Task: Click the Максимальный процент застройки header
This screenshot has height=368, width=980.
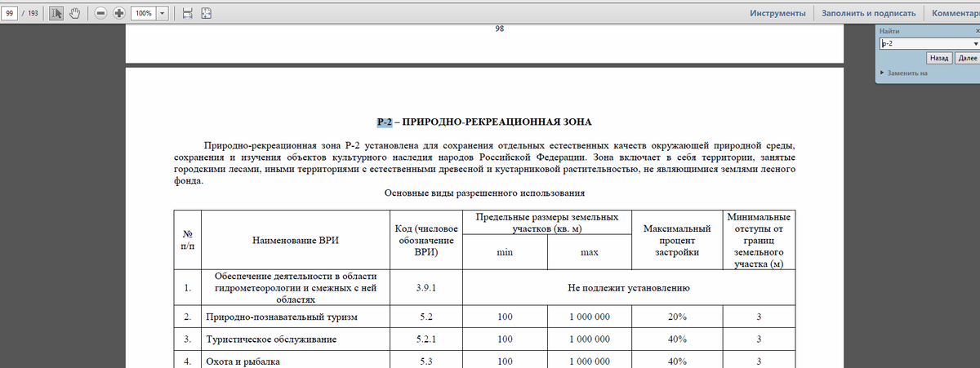Action: (x=677, y=241)
